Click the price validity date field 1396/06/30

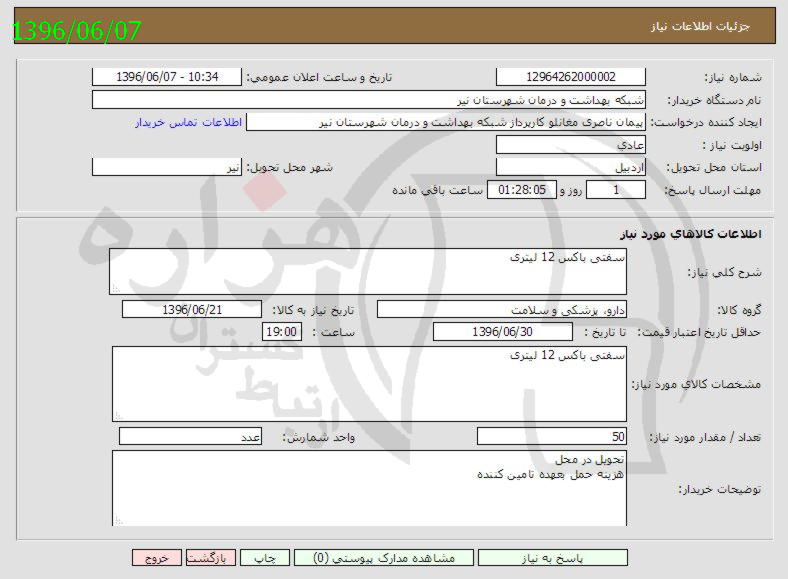(503, 332)
